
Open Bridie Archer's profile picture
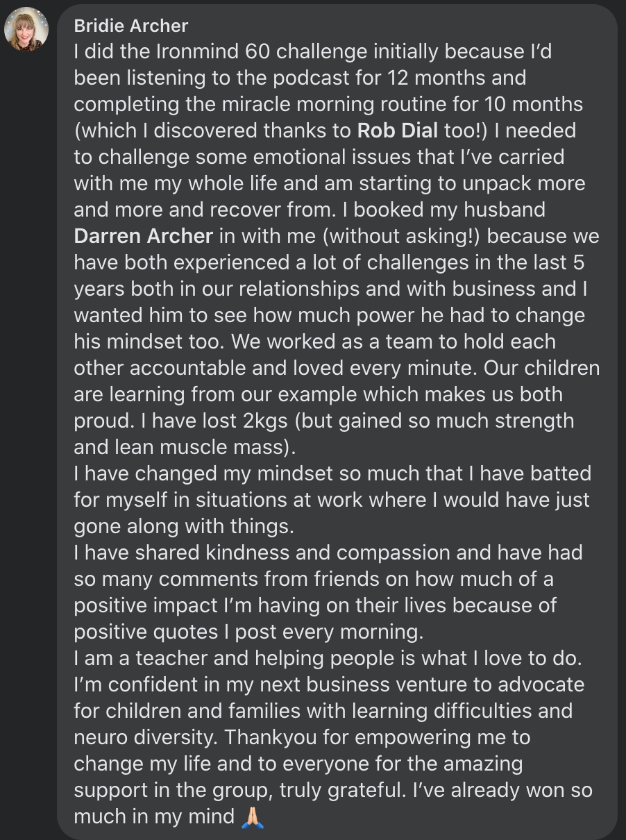(26, 29)
